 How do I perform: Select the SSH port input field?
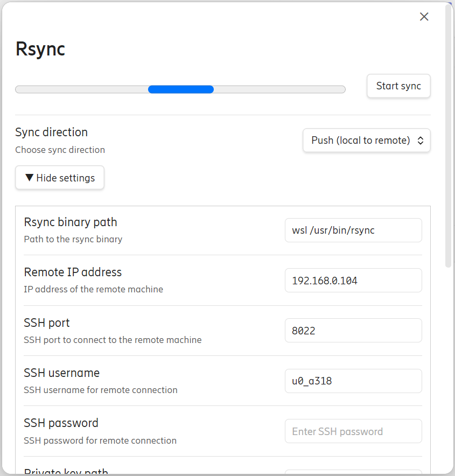(353, 330)
